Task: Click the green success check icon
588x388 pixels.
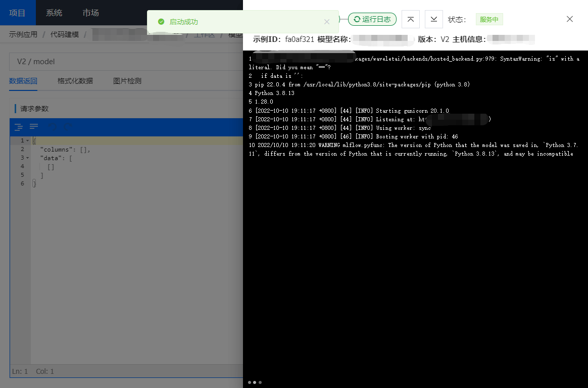Action: [161, 22]
